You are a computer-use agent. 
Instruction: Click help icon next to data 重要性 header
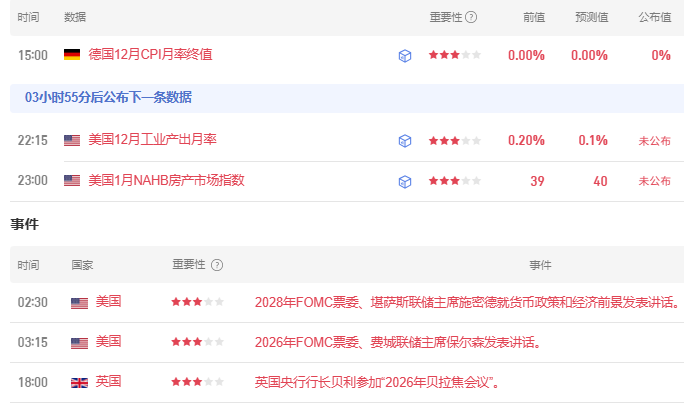471,17
